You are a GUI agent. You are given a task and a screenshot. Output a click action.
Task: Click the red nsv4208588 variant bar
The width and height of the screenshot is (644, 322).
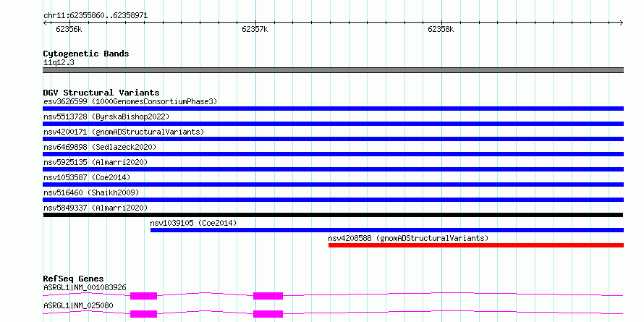tap(476, 245)
